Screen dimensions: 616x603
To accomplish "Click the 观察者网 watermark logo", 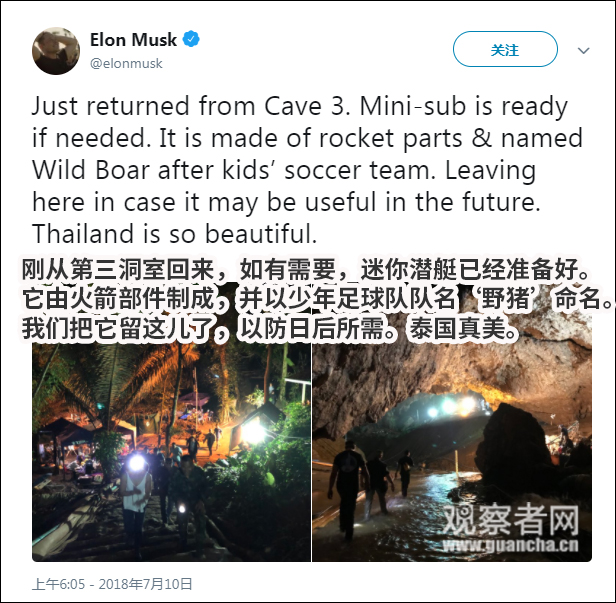I will coord(511,519).
